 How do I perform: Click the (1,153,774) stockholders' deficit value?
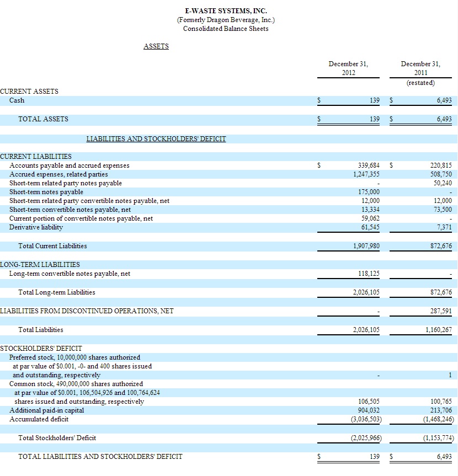coord(439,438)
